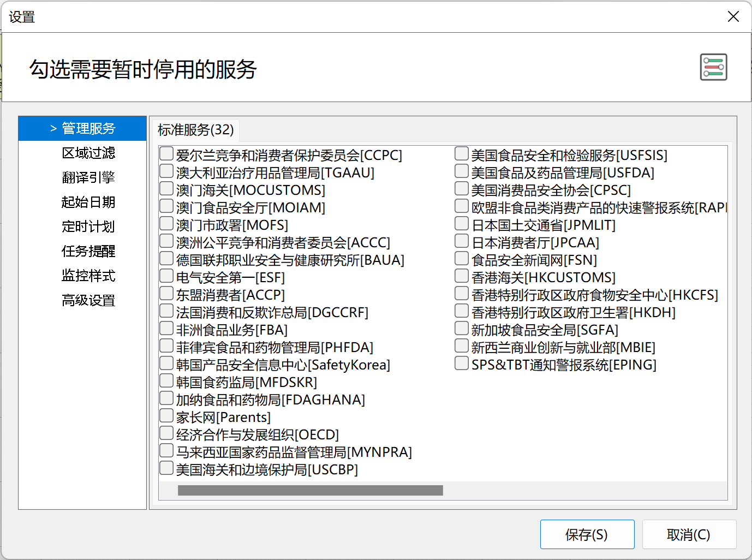This screenshot has width=752, height=560.
Task: Check 韩国食药监局[MFDSKR] checkbox
Action: click(166, 381)
